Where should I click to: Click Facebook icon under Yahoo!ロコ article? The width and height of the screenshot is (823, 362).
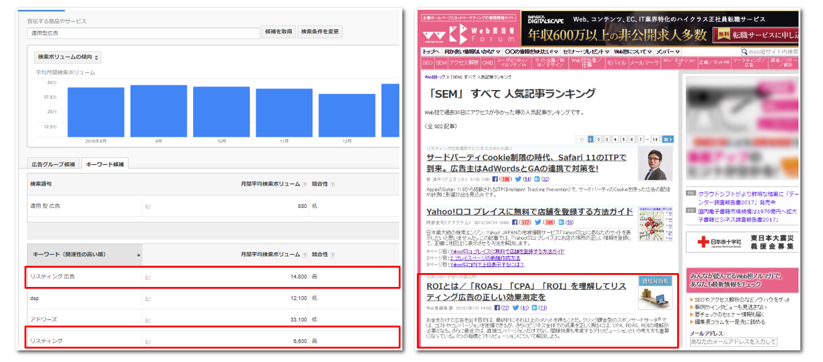[514, 222]
